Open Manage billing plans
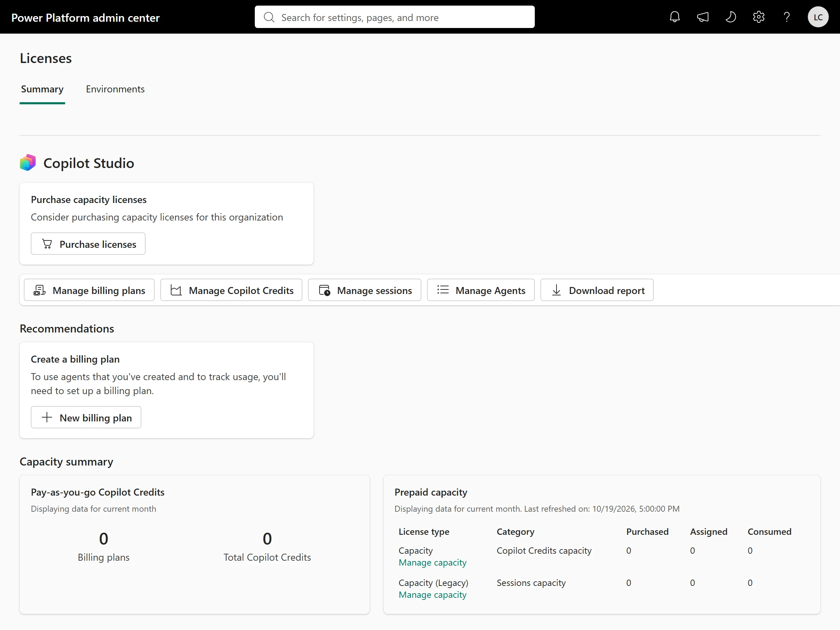This screenshot has height=630, width=840. point(89,290)
